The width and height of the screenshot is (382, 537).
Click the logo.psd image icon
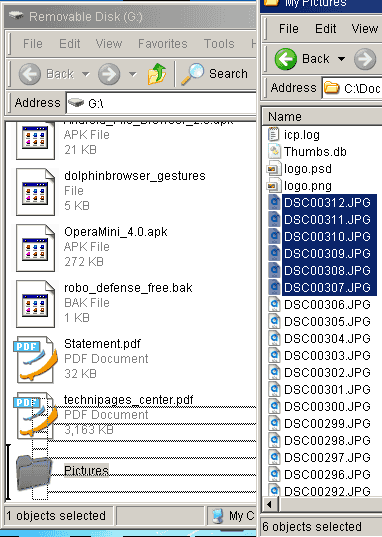point(273,168)
